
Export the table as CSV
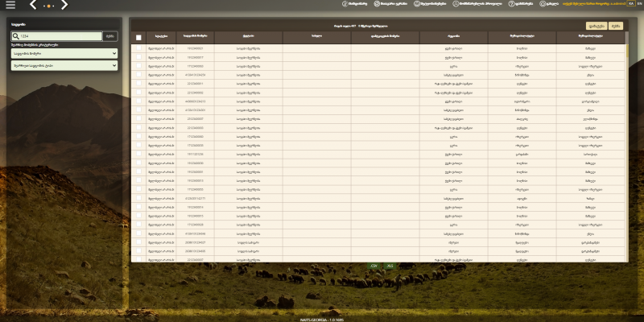click(374, 266)
